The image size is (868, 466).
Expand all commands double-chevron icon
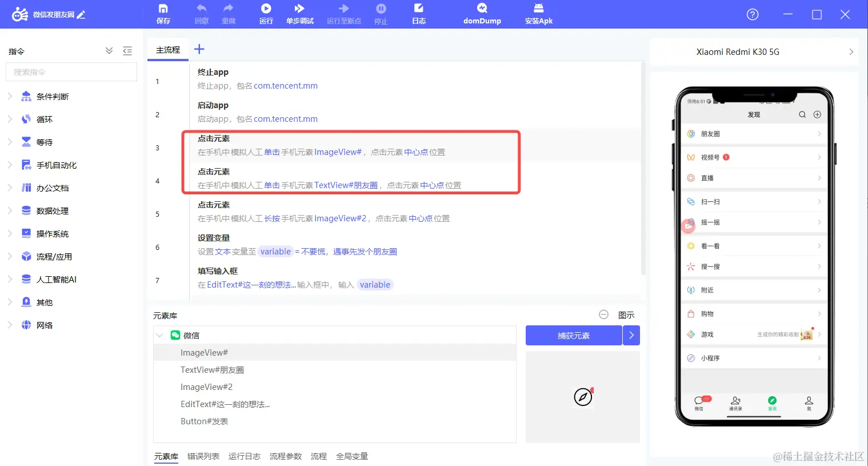[109, 51]
